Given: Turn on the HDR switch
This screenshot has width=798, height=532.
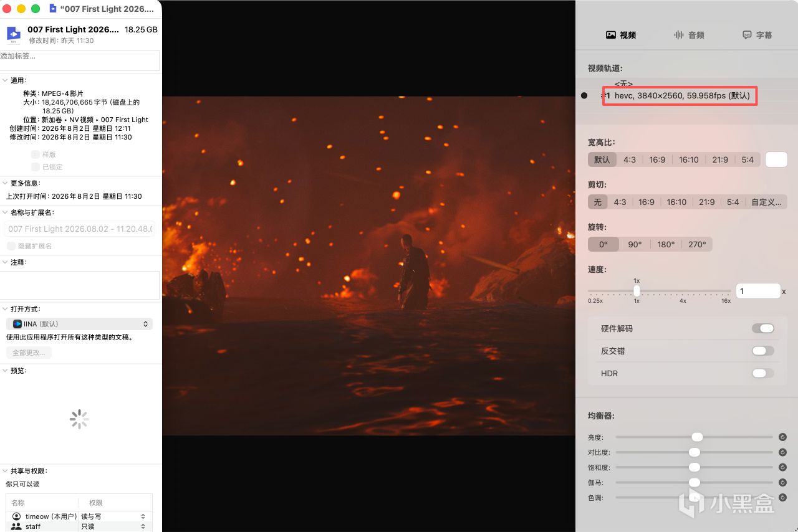Looking at the screenshot, I should click(x=763, y=373).
